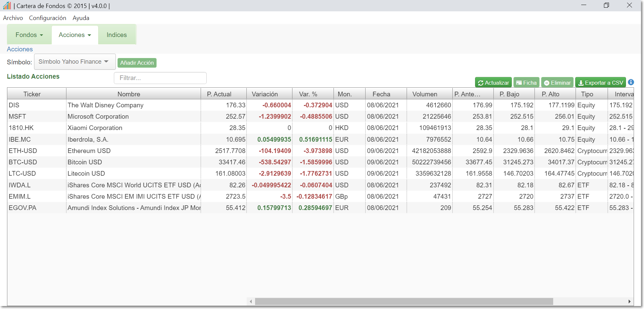Image resolution: width=644 pixels, height=309 pixels.
Task: Click the Acciones breadcrumb link
Action: (x=20, y=49)
